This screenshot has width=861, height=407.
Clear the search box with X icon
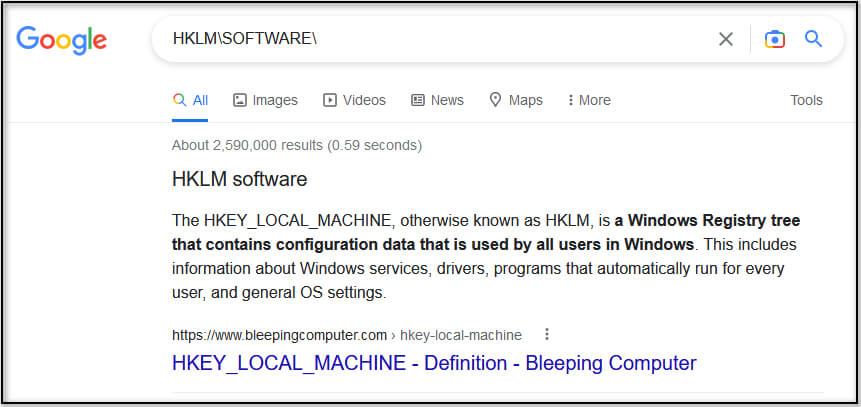726,39
